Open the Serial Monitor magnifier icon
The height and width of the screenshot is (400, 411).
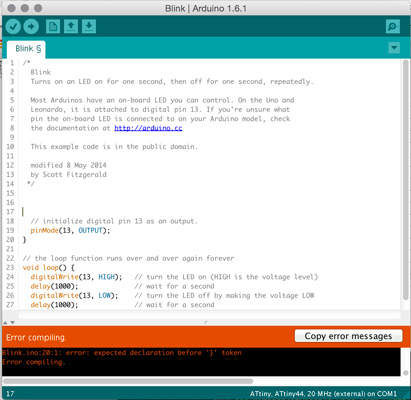click(393, 27)
